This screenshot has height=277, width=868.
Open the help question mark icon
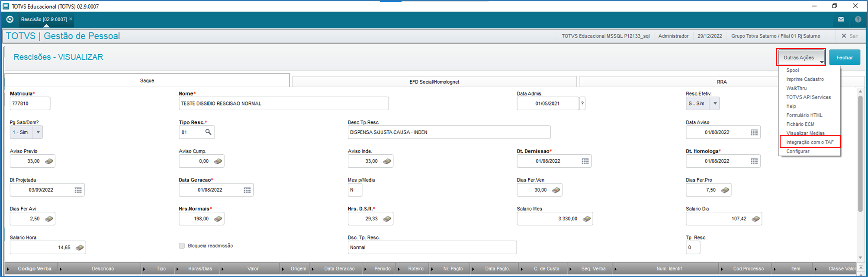click(858, 19)
